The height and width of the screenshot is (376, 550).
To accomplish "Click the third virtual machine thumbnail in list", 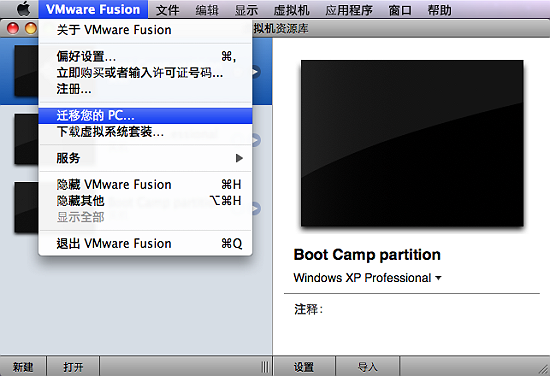I will point(26,207).
